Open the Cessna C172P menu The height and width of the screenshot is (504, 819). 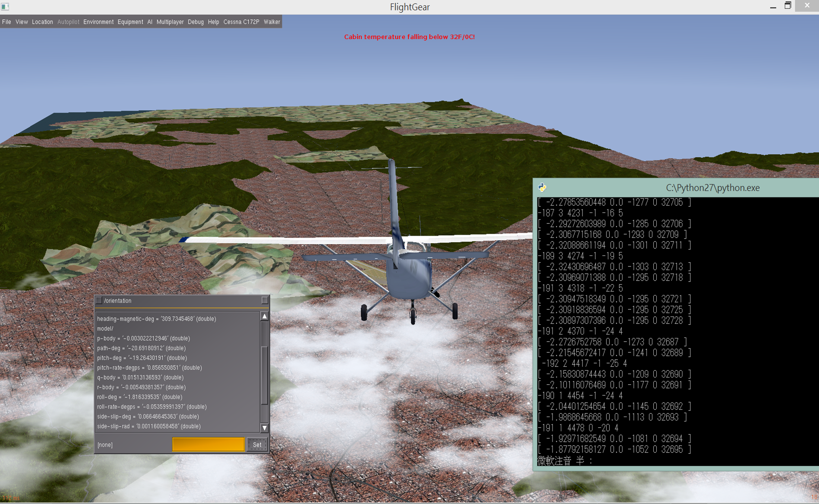click(x=241, y=22)
